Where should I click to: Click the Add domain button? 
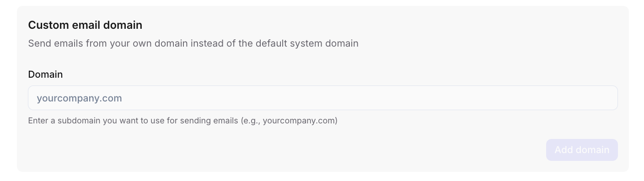(x=582, y=150)
